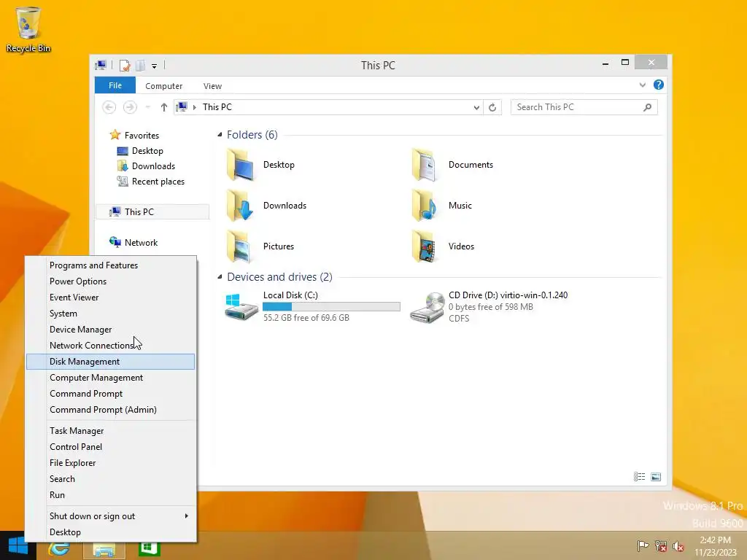
Task: Open Device Manager from the menu
Action: [111, 330]
